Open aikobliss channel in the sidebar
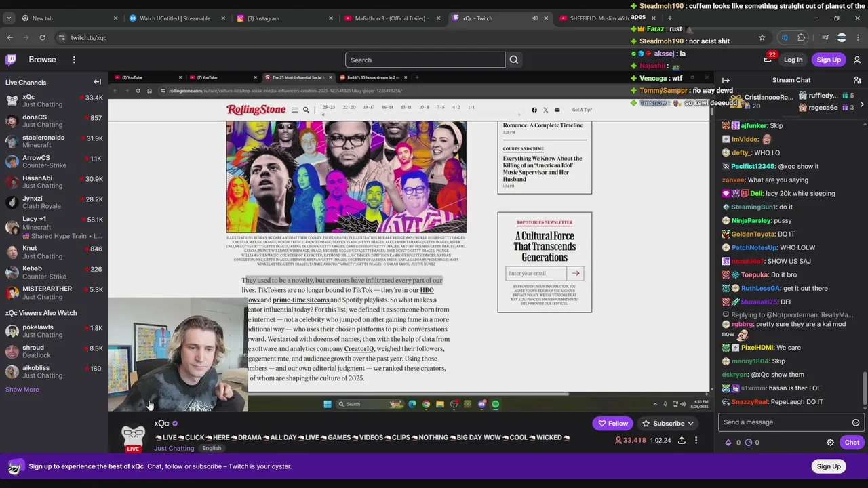868x488 pixels. [x=54, y=371]
